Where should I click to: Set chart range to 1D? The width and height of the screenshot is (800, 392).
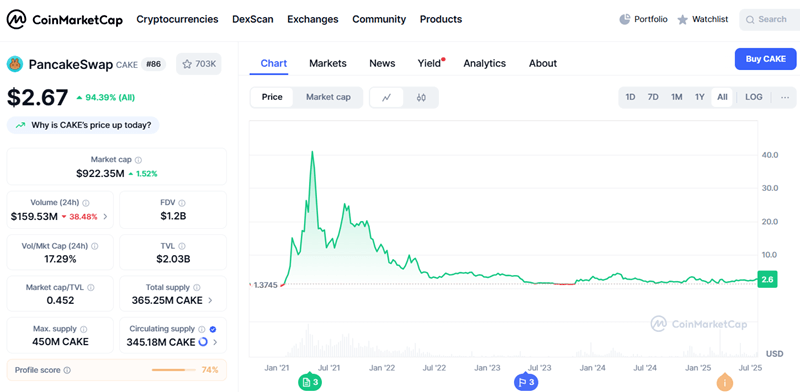(631, 97)
